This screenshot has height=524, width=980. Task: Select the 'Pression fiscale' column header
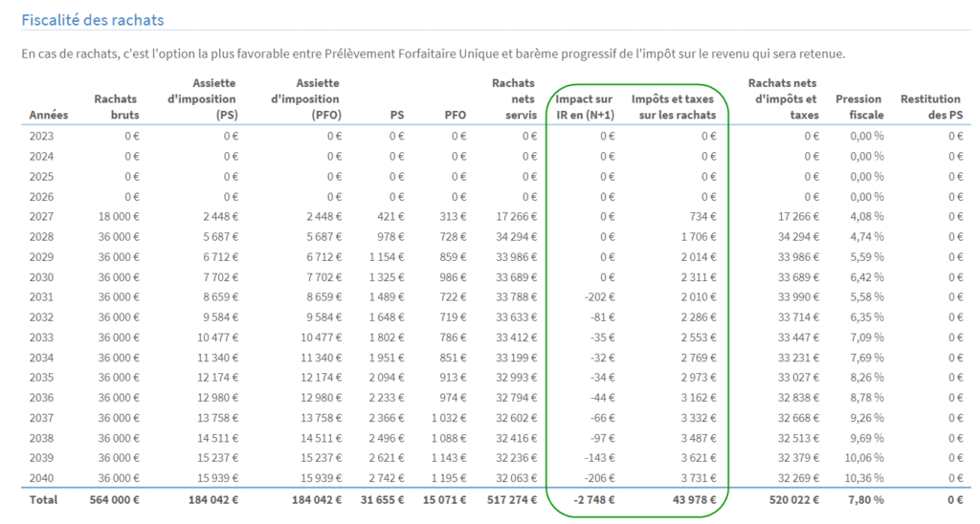(x=858, y=107)
